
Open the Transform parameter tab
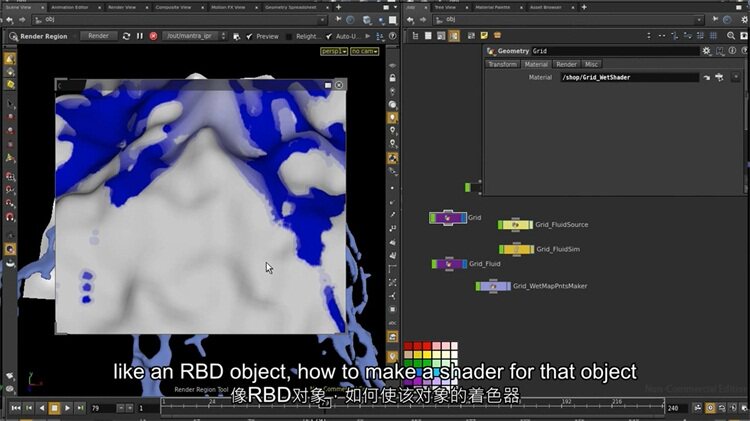click(502, 64)
